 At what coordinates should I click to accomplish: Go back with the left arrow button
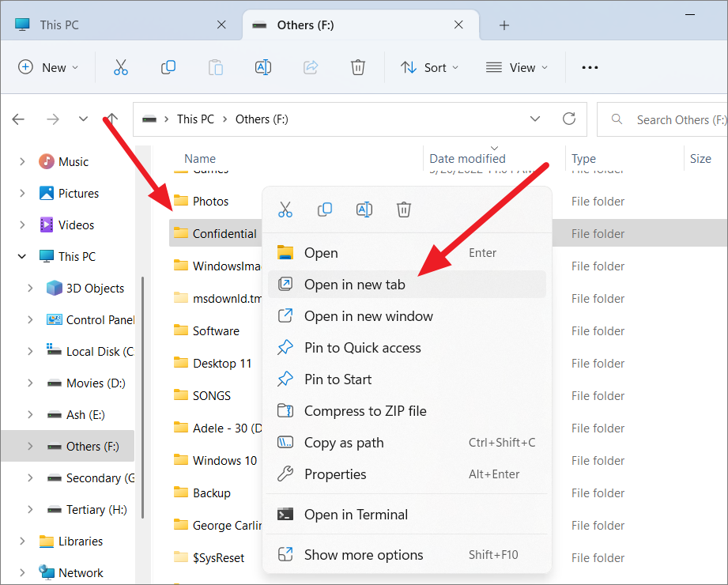[18, 119]
